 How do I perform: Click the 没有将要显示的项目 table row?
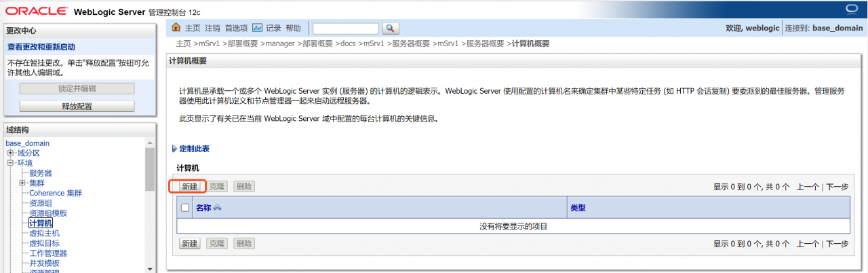513,226
